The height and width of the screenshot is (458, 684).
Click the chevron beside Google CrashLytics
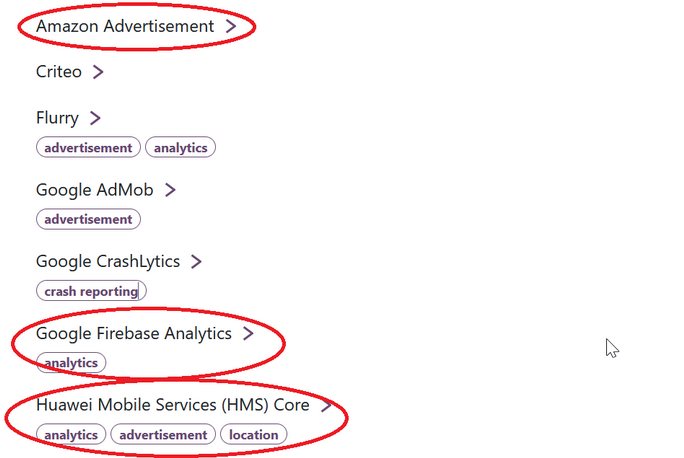point(196,261)
